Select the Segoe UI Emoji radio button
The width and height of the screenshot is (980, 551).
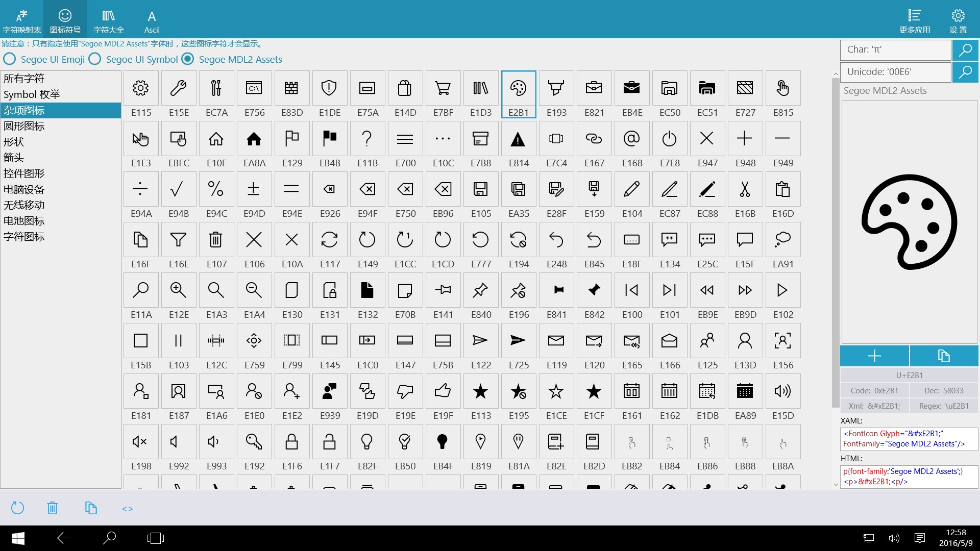(x=9, y=59)
